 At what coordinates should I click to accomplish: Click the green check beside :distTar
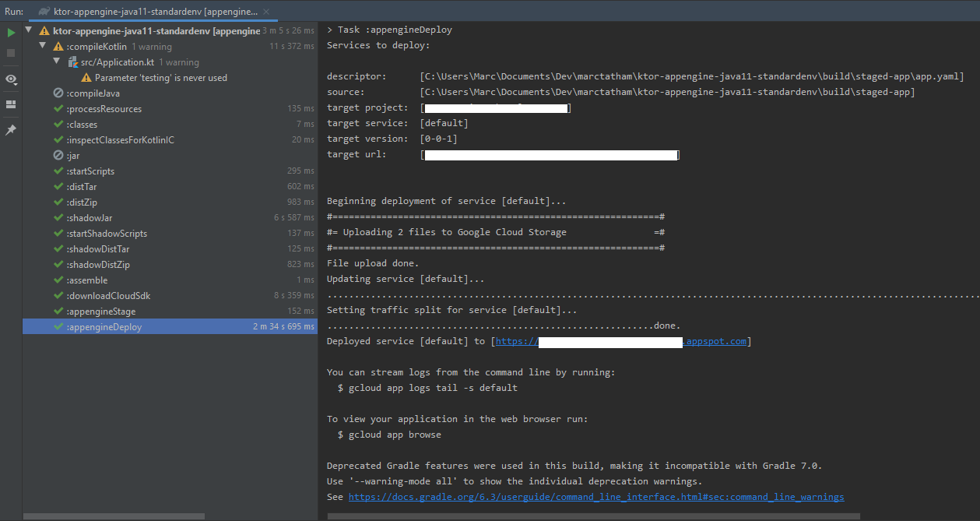[58, 187]
